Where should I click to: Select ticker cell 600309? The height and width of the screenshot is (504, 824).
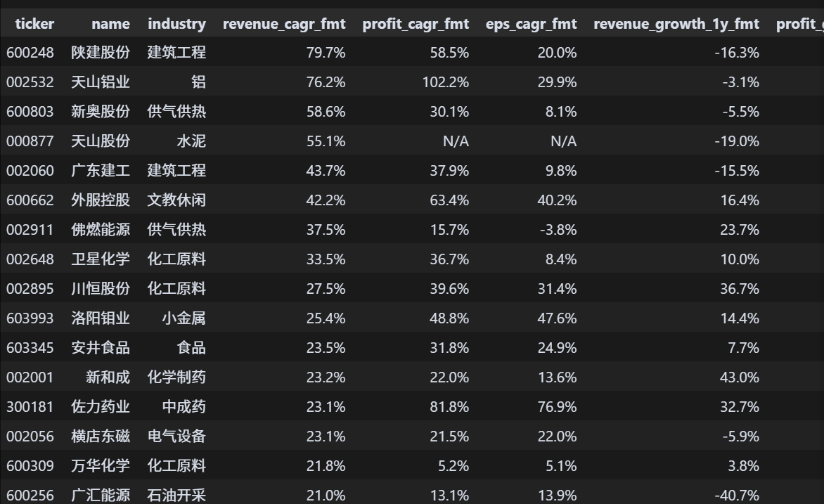(30, 465)
